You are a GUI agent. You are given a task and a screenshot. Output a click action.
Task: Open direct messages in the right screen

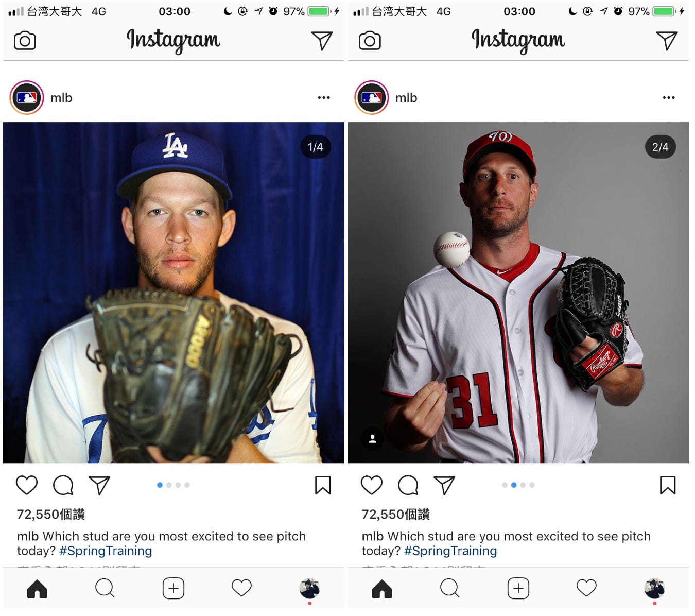pos(667,41)
